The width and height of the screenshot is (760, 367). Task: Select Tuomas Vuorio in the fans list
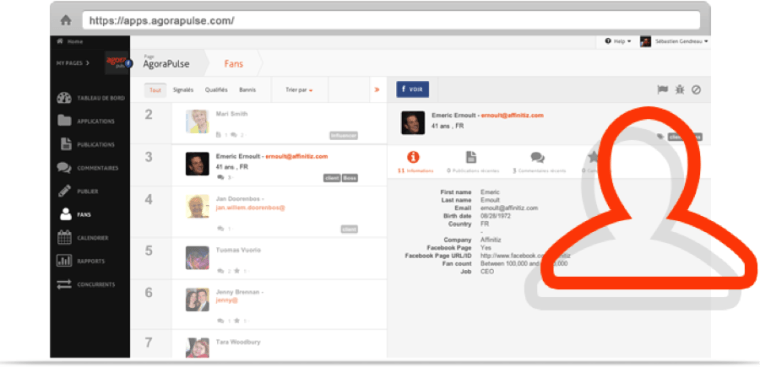279,258
